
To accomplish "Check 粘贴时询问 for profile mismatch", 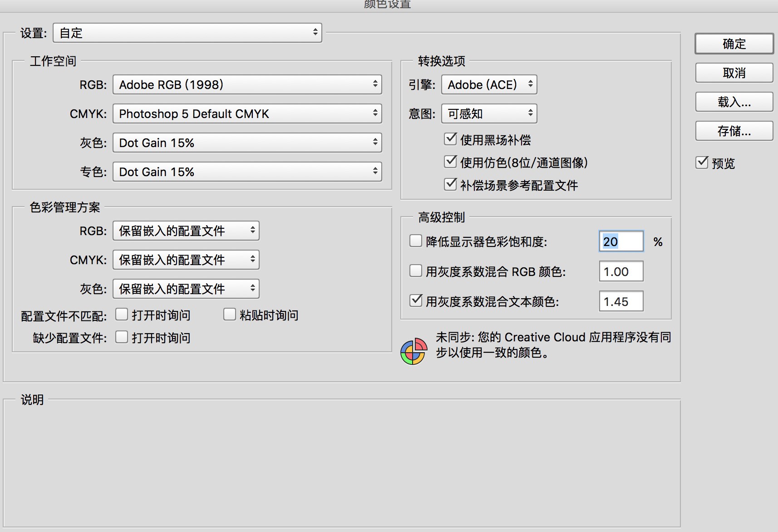I will point(230,314).
